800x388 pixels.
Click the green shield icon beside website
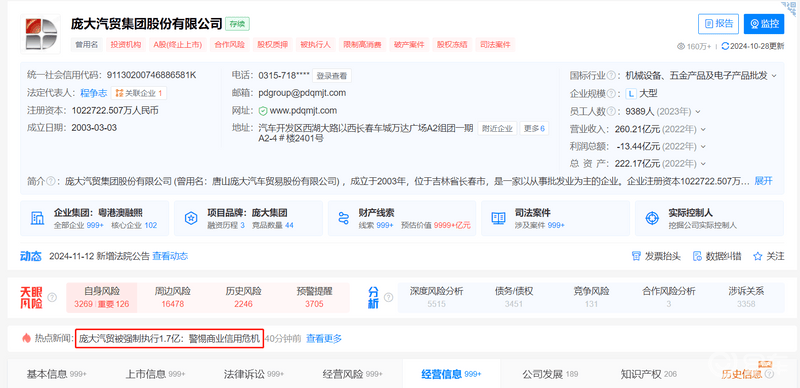[263, 110]
